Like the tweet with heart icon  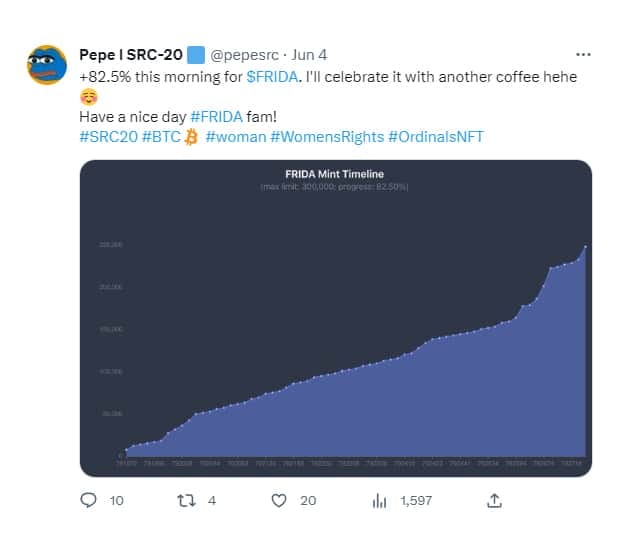coord(279,500)
